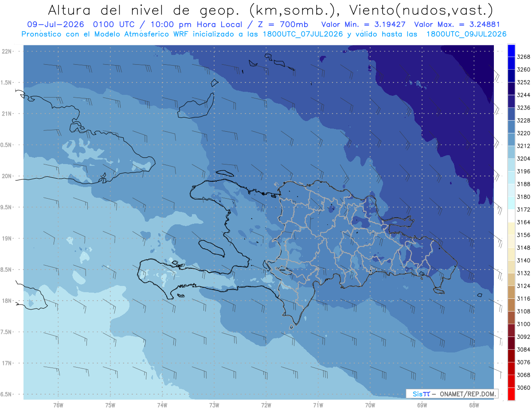Viewport: 532px width, 411px height.
Task: Click the '1800UTC_09JUL2026' valid-until text
Action: [x=466, y=34]
